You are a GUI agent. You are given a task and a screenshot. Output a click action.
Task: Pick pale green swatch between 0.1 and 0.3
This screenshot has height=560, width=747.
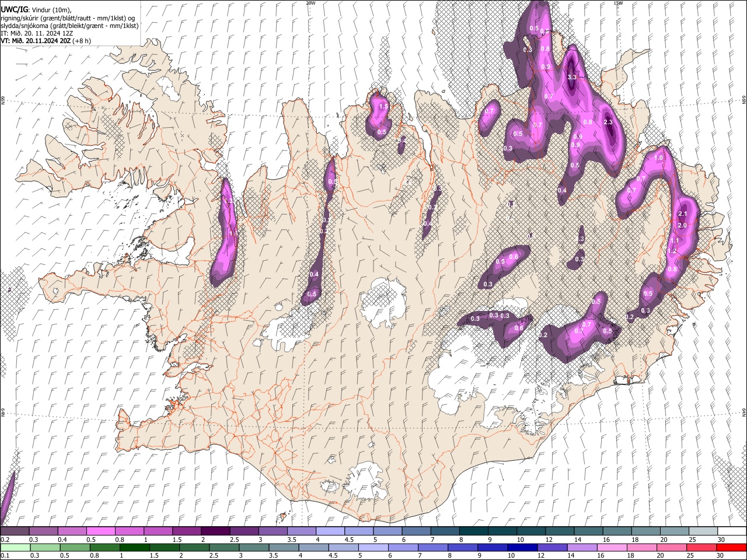pos(16,547)
